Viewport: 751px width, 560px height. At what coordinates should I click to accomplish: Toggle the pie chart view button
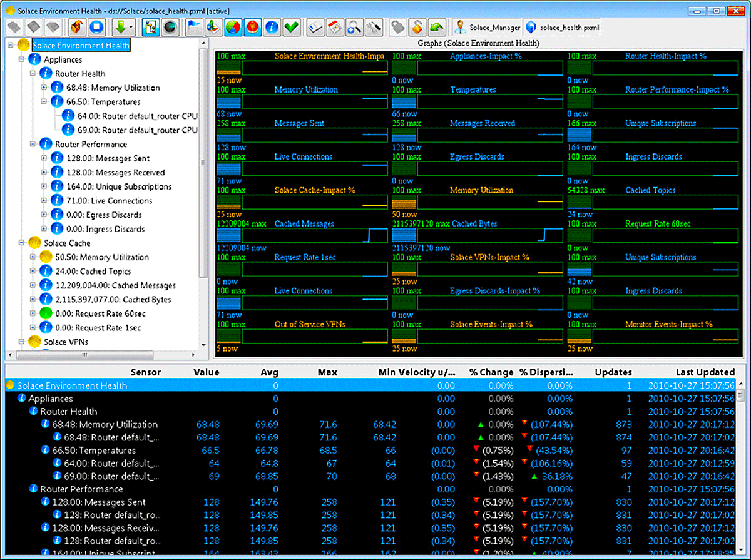click(233, 27)
